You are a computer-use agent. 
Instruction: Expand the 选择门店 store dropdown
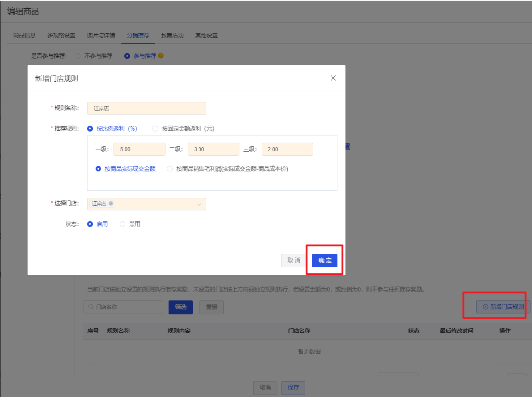pyautogui.click(x=199, y=204)
